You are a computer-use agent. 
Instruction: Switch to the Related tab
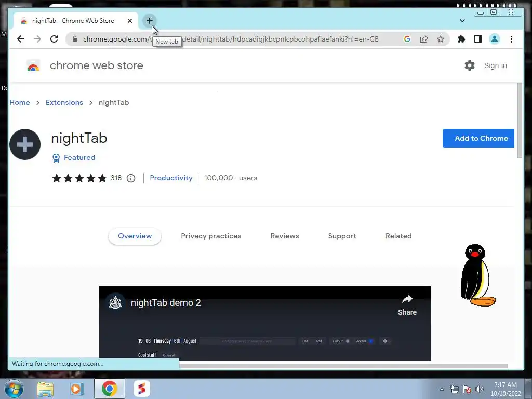(x=398, y=236)
